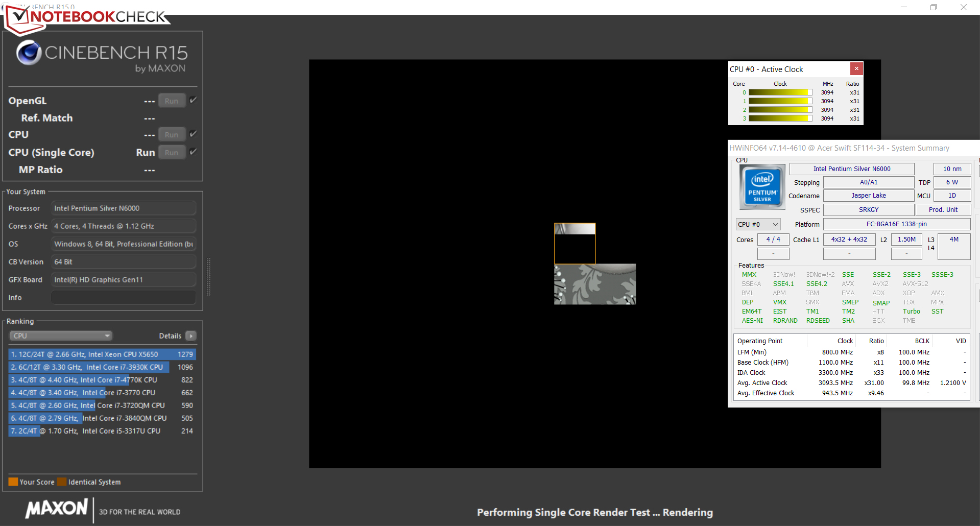Viewport: 980px width, 526px height.
Task: Click the 10 nm process field
Action: (x=952, y=169)
